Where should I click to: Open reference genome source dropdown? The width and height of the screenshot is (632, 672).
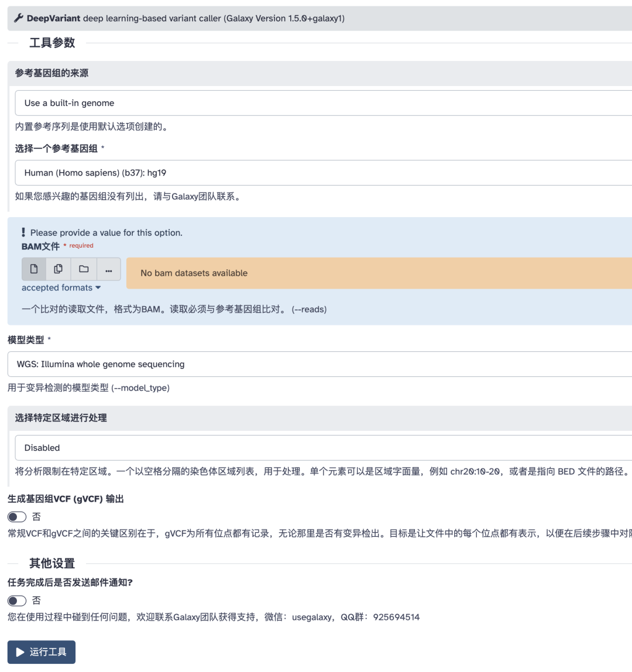pos(324,103)
